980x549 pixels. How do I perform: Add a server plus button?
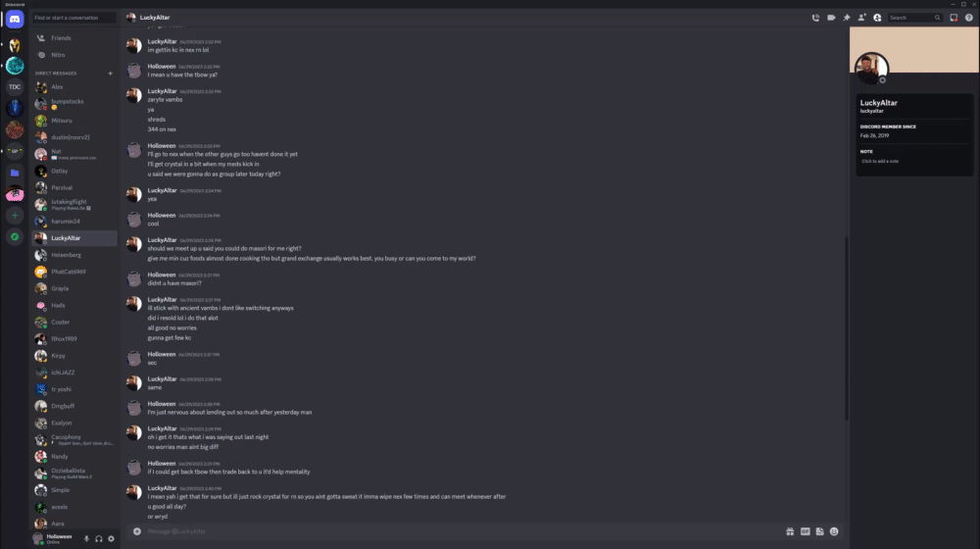click(x=15, y=215)
